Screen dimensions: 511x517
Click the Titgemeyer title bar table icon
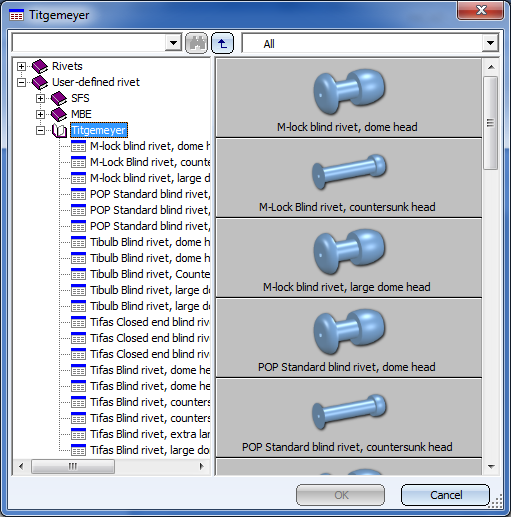[x=16, y=15]
